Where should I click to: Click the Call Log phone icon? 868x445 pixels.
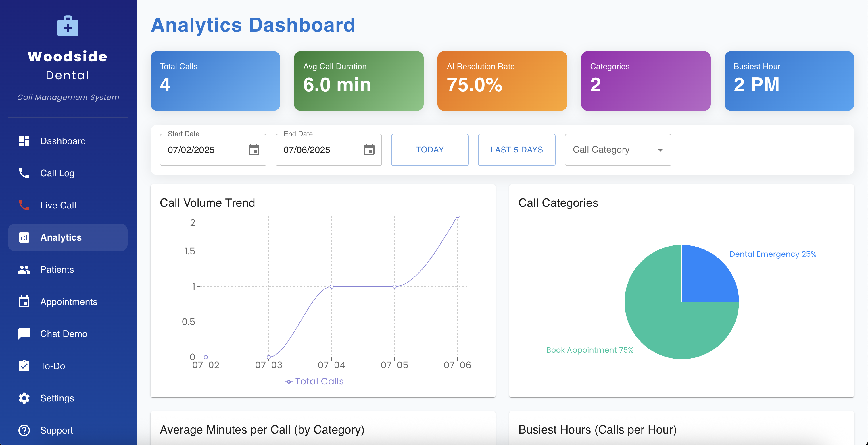[24, 173]
